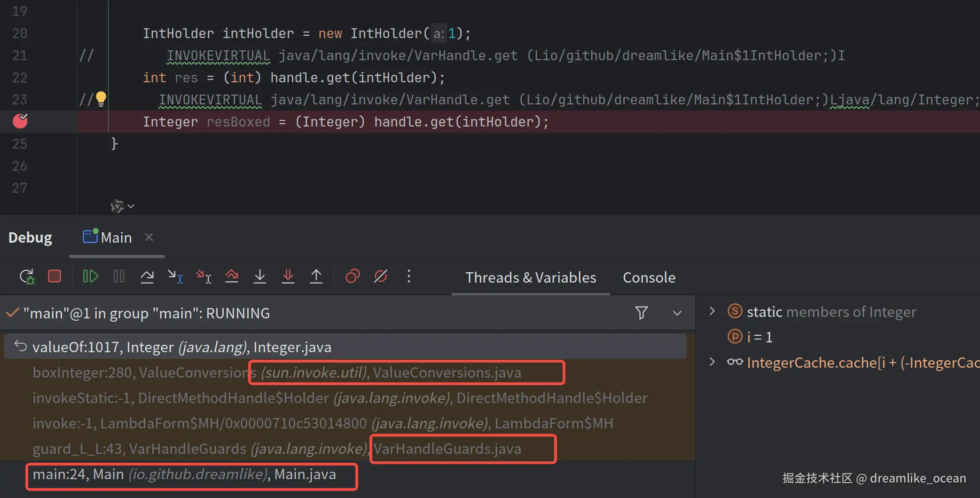Viewport: 980px width, 498px height.
Task: Toggle the breakpoint on line 24
Action: point(20,121)
